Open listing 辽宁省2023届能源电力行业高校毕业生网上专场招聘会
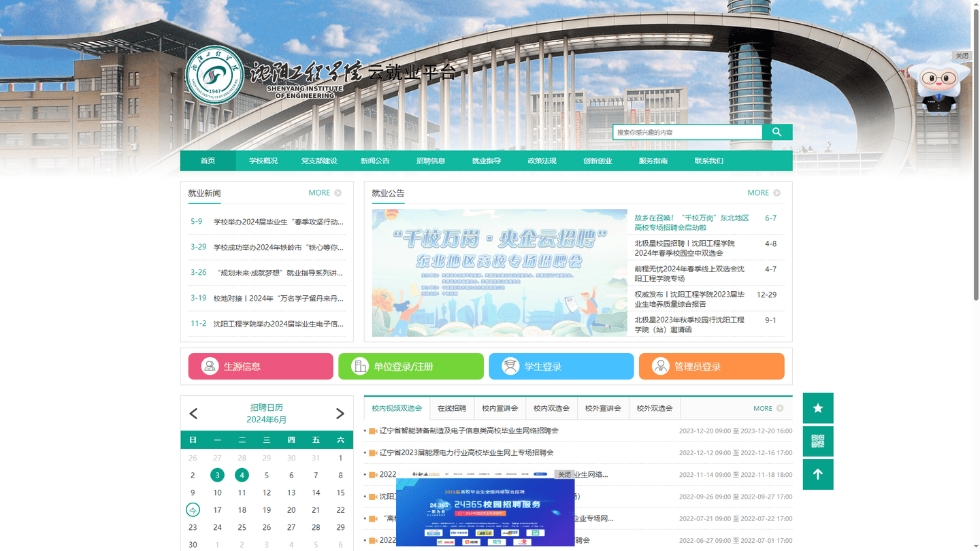 point(467,452)
